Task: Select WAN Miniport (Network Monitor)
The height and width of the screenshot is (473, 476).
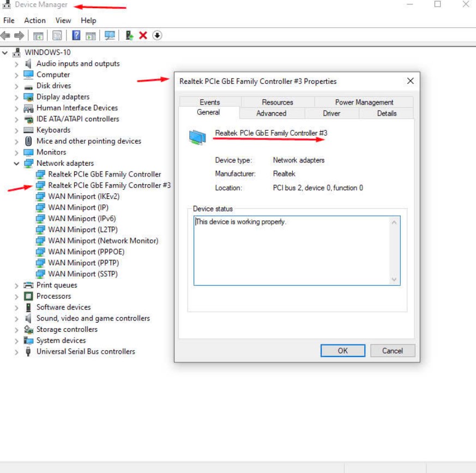Action: tap(103, 241)
